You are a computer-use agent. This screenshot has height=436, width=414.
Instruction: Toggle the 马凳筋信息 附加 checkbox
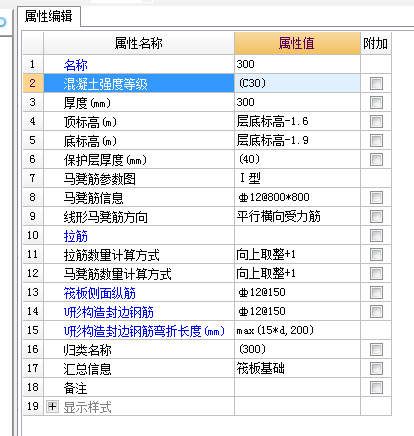coord(376,197)
